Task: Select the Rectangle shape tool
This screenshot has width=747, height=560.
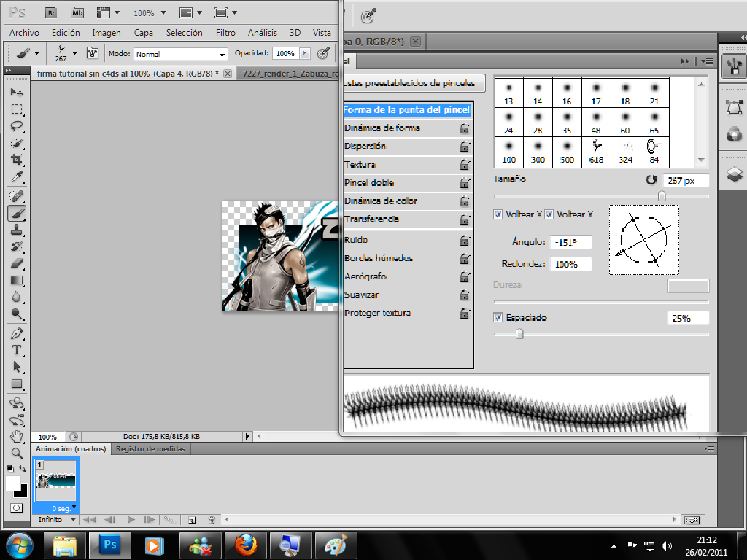Action: pos(17,384)
